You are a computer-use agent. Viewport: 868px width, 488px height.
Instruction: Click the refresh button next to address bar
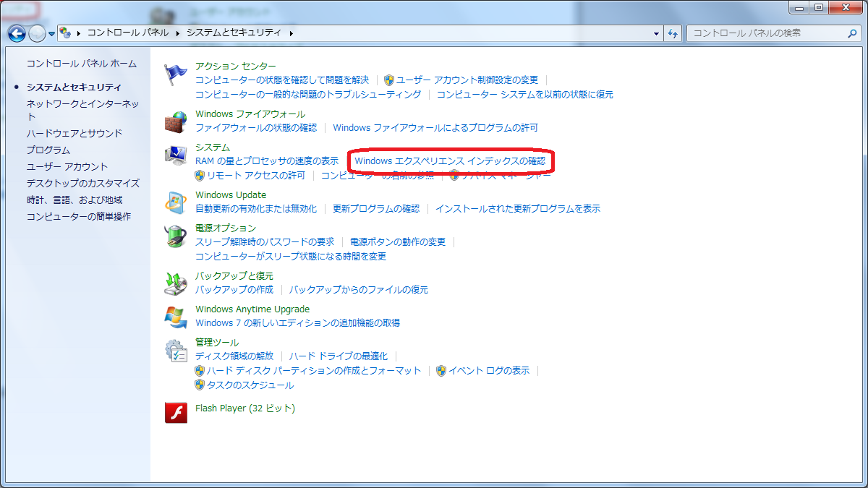(673, 33)
